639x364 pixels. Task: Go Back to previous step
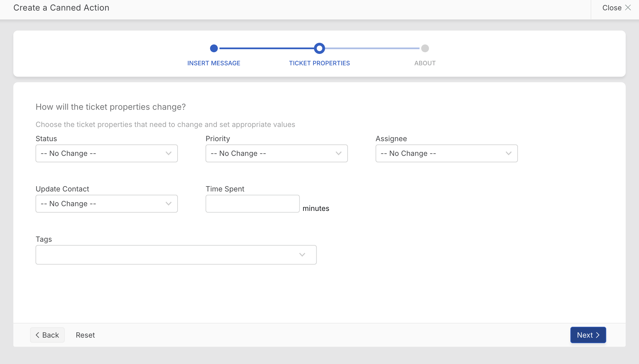47,335
